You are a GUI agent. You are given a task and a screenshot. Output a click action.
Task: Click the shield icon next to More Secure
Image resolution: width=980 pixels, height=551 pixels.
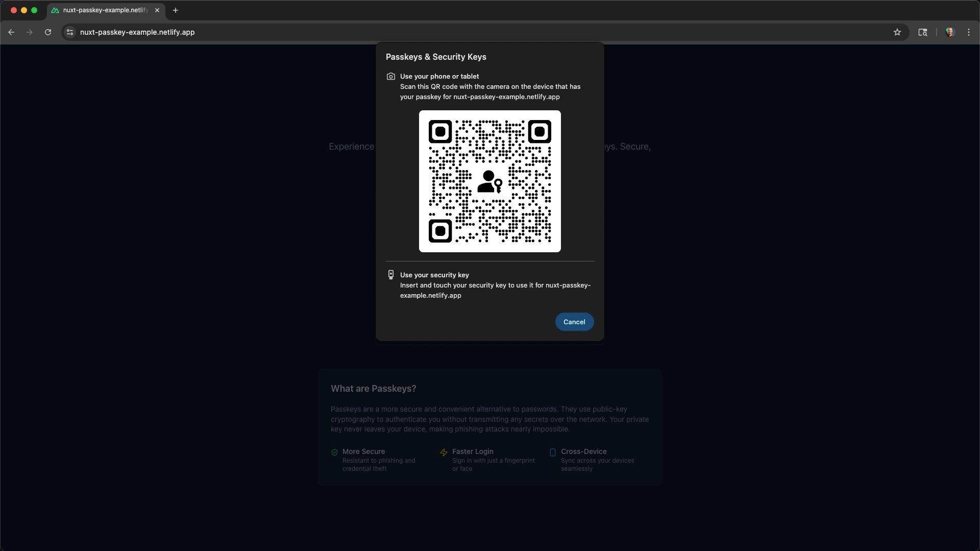(x=334, y=452)
